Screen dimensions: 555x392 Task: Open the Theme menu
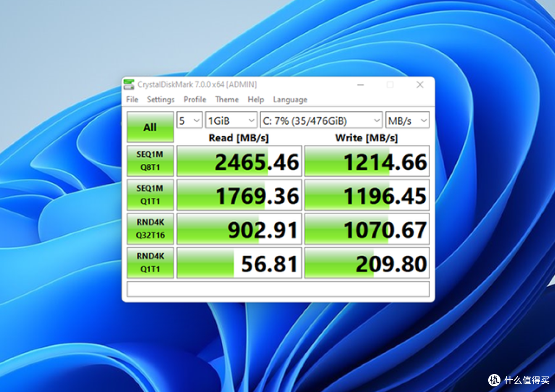[227, 100]
